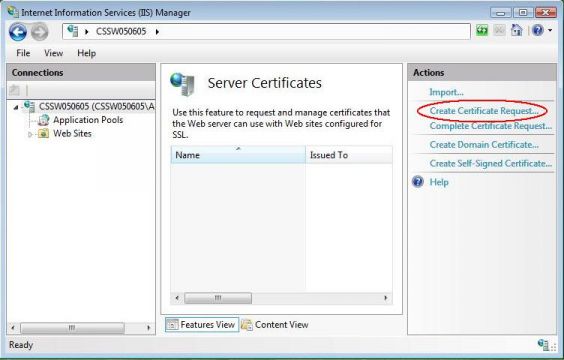Image resolution: width=564 pixels, height=360 pixels.
Task: Click Create Self-Signed Certificate... link
Action: (x=491, y=163)
